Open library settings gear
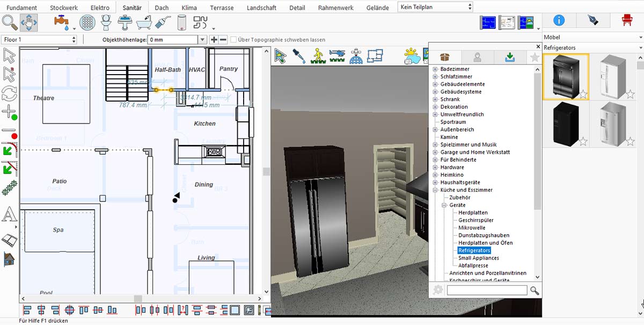 click(x=438, y=290)
